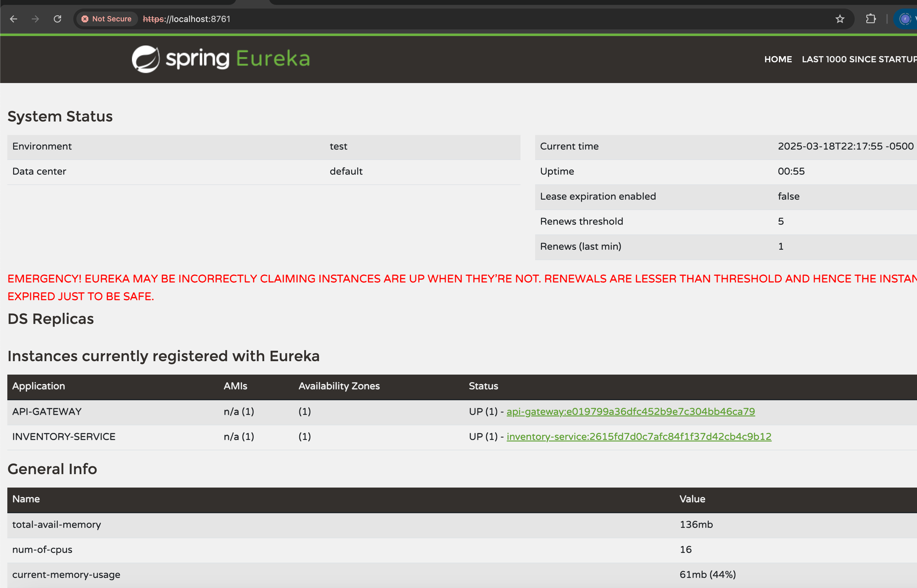Click the DS Replicas heading

click(50, 319)
